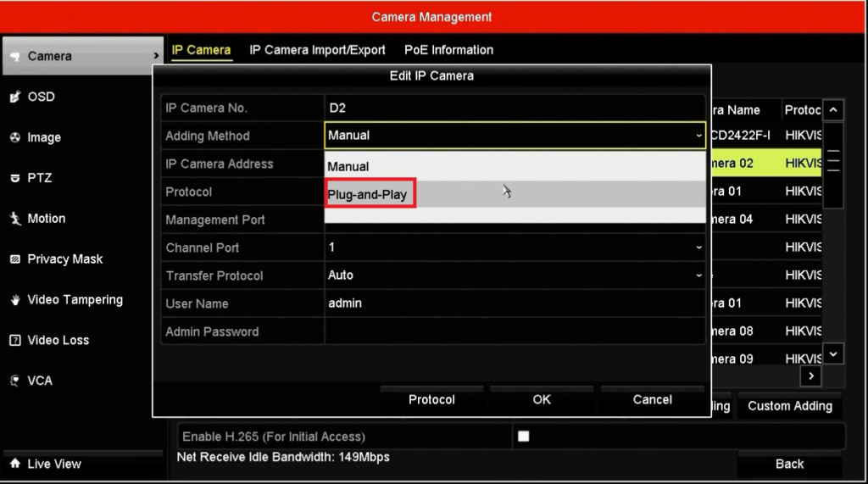Screen dimensions: 868x484
Task: Open OSD settings via its icon
Action: pos(15,97)
